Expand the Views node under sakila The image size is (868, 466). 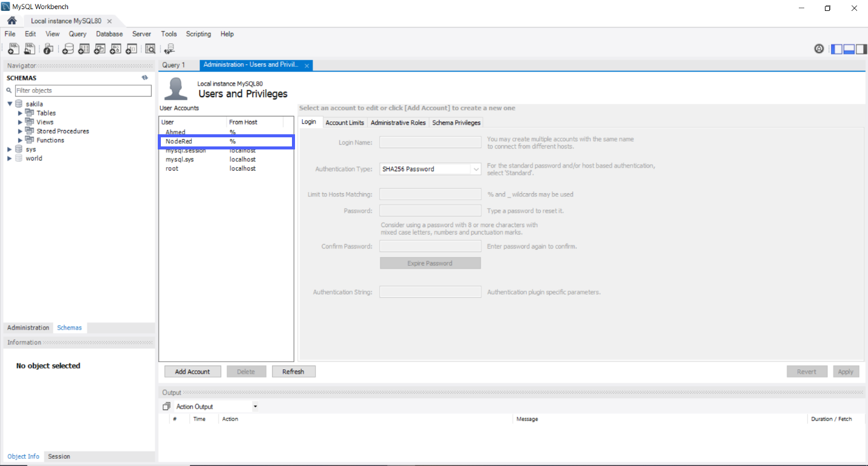coord(21,122)
